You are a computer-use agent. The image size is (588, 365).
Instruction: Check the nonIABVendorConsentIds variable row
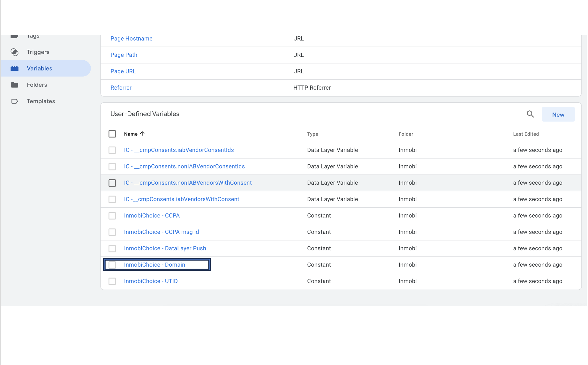[x=112, y=167]
